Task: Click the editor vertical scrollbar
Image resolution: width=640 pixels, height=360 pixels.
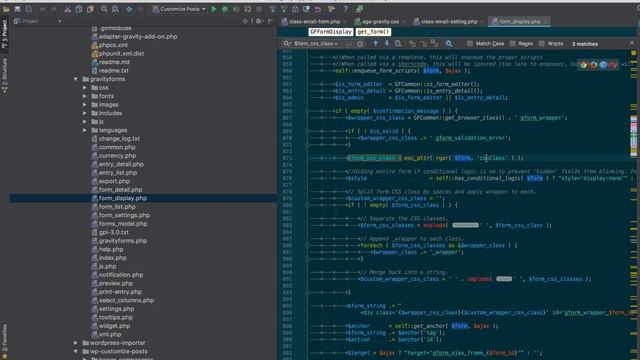Action: (633, 204)
